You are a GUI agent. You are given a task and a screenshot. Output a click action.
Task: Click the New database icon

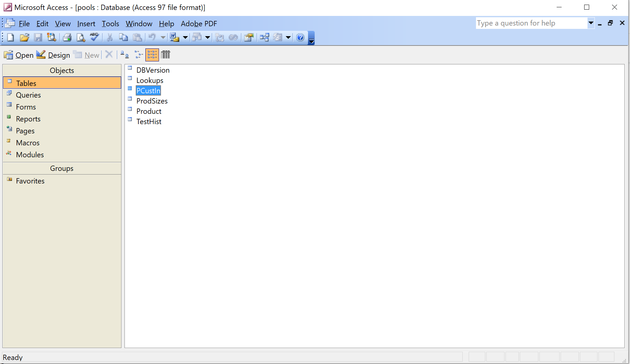point(11,37)
